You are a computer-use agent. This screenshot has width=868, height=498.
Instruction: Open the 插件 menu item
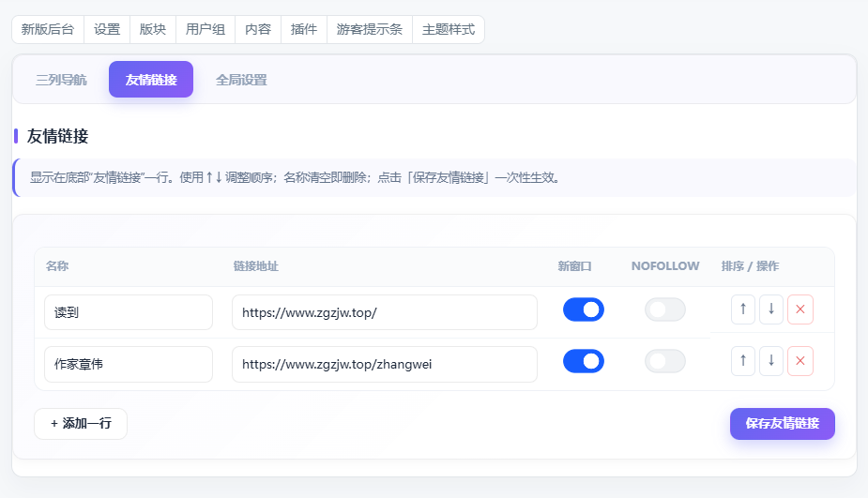coord(304,29)
